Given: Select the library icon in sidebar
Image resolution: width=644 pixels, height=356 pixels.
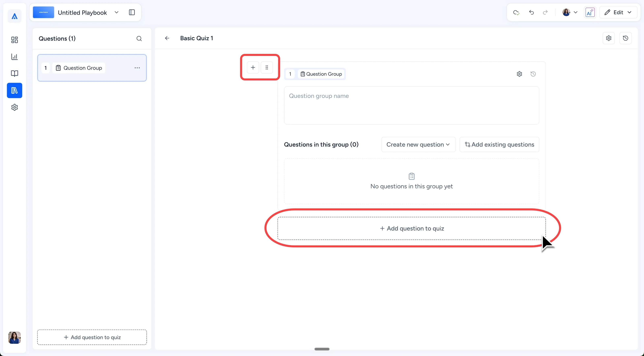Looking at the screenshot, I should click(x=14, y=91).
